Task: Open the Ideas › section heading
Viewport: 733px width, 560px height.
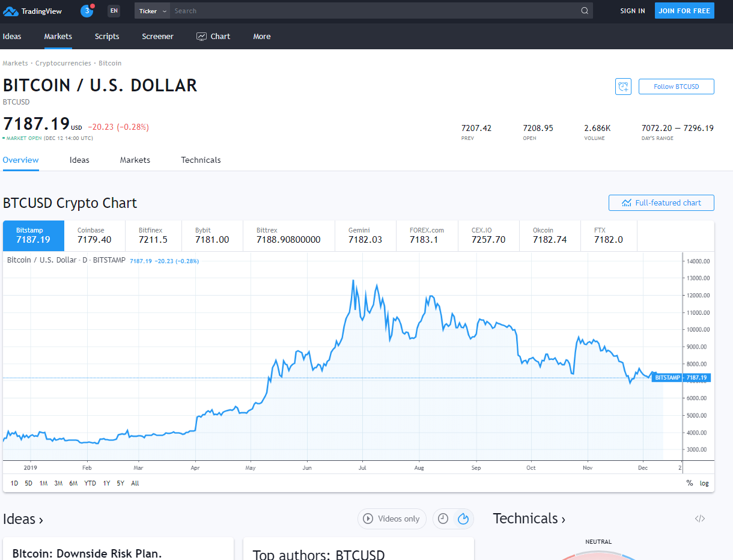Action: (23, 519)
